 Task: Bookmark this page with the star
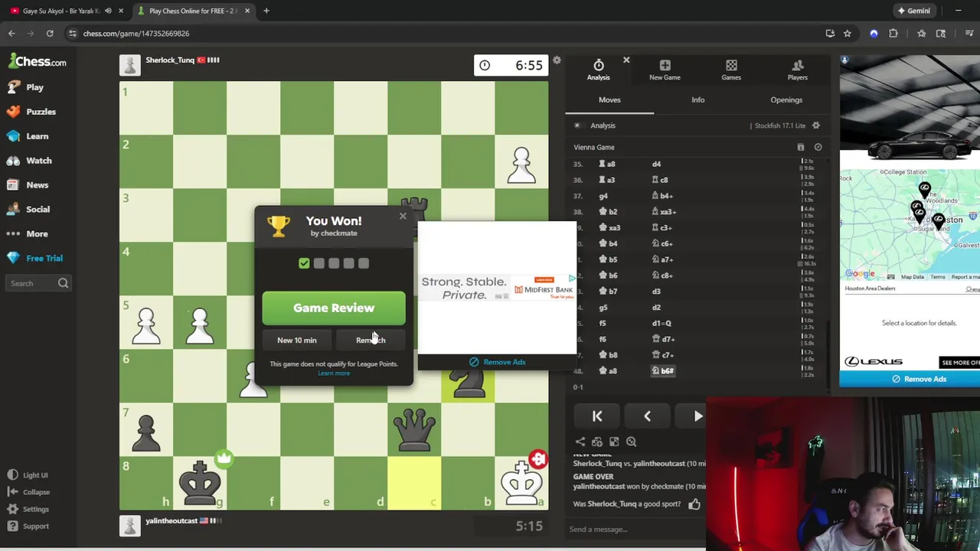pos(848,33)
